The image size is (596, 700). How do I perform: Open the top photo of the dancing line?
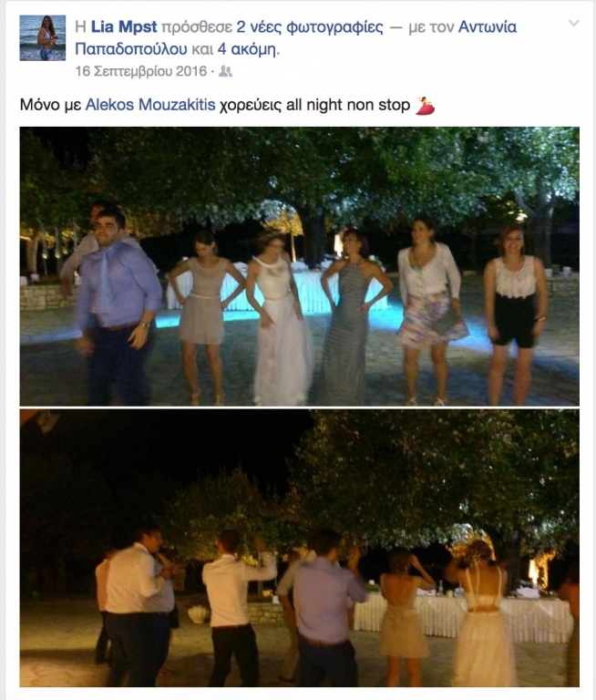point(300,266)
